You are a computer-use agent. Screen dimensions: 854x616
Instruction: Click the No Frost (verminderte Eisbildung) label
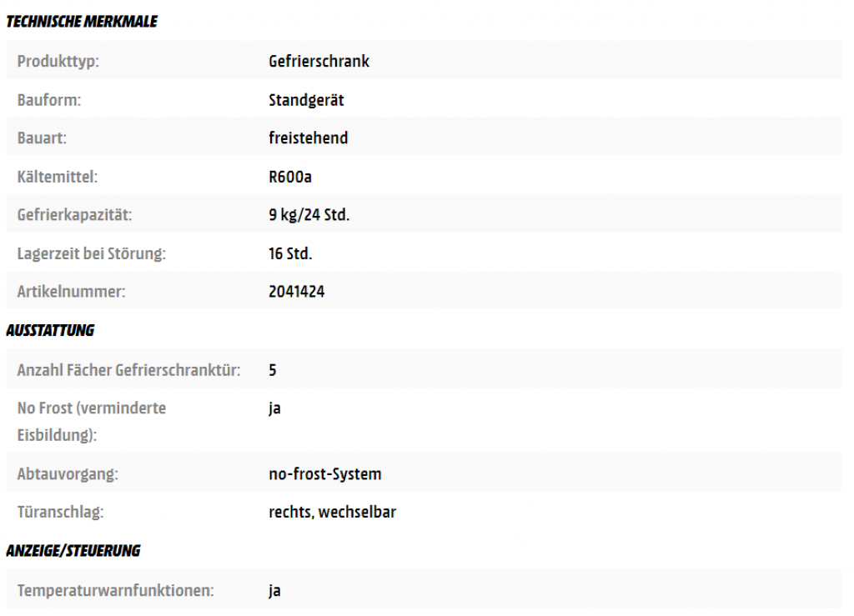tap(91, 421)
